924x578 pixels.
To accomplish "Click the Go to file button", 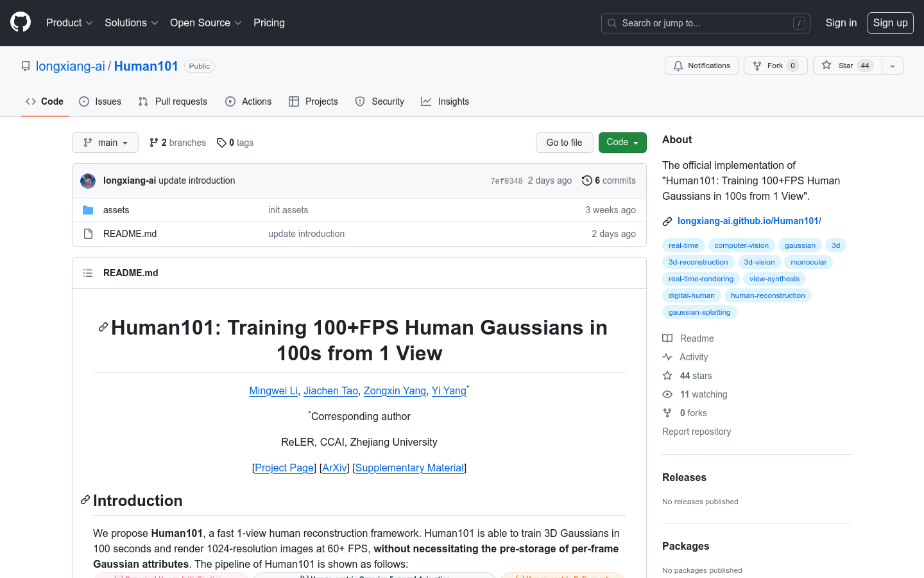I will click(564, 143).
